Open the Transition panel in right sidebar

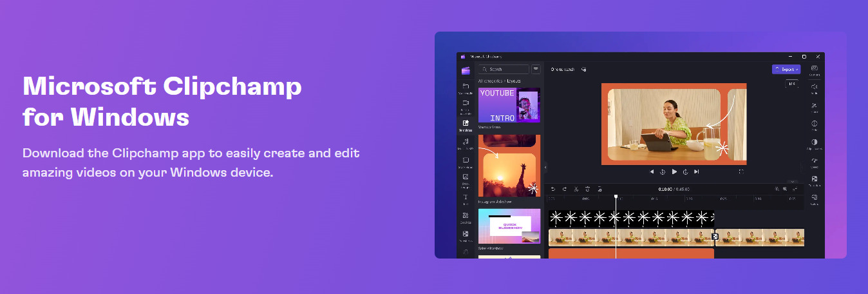click(815, 181)
